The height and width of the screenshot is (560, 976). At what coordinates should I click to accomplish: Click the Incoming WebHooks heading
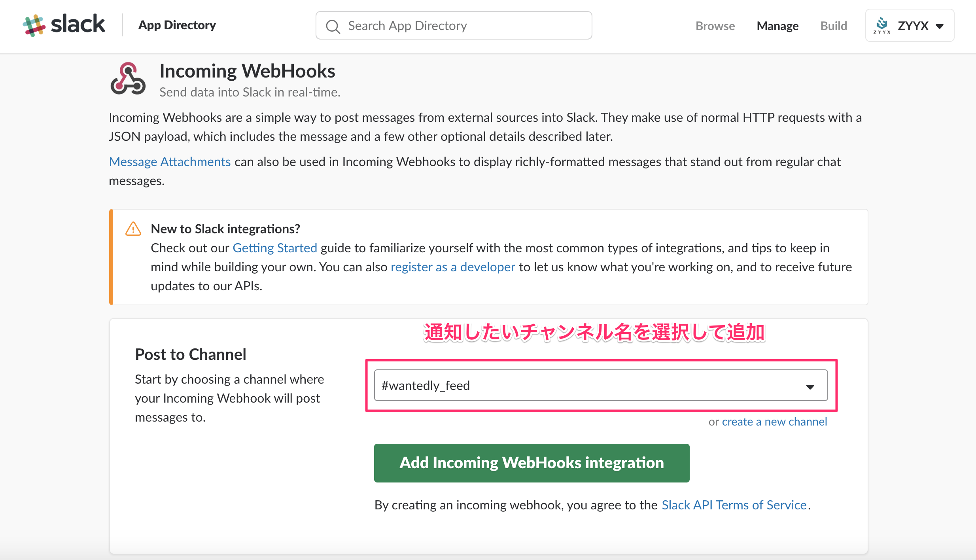247,71
